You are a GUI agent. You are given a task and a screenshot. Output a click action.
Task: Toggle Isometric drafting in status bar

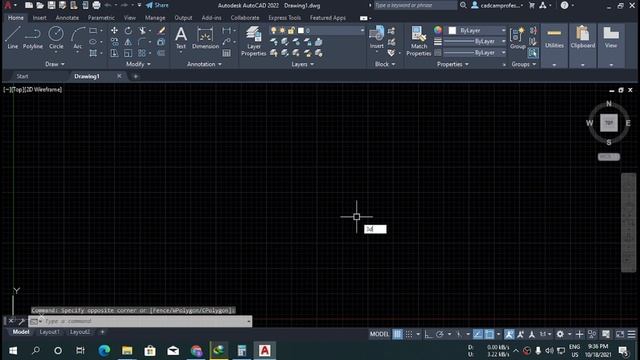pyautogui.click(x=459, y=334)
